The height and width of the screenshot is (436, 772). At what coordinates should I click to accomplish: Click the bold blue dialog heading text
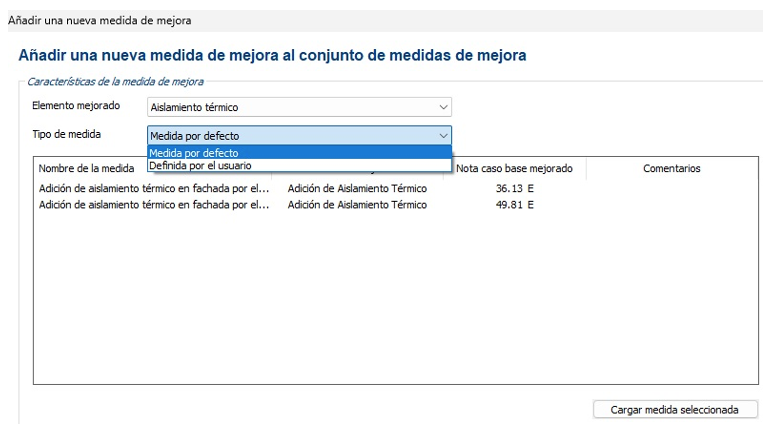(272, 56)
